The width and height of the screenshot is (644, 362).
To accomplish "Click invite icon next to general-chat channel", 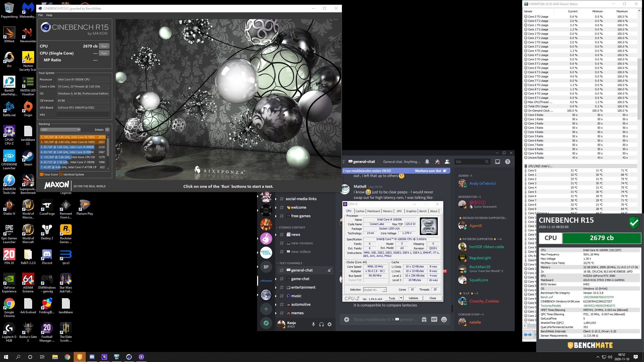I will coord(329,270).
